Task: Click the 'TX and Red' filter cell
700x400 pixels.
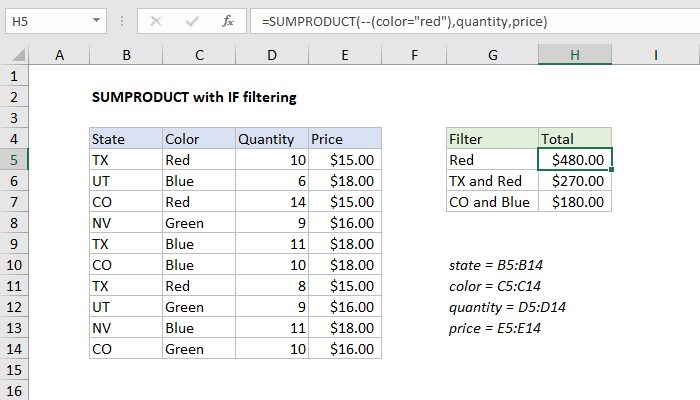Action: [x=492, y=180]
